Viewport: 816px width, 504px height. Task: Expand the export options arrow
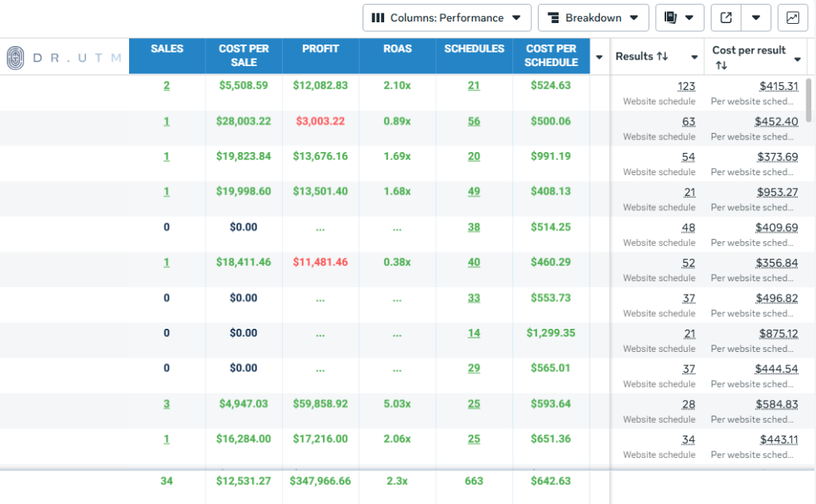[x=756, y=18]
